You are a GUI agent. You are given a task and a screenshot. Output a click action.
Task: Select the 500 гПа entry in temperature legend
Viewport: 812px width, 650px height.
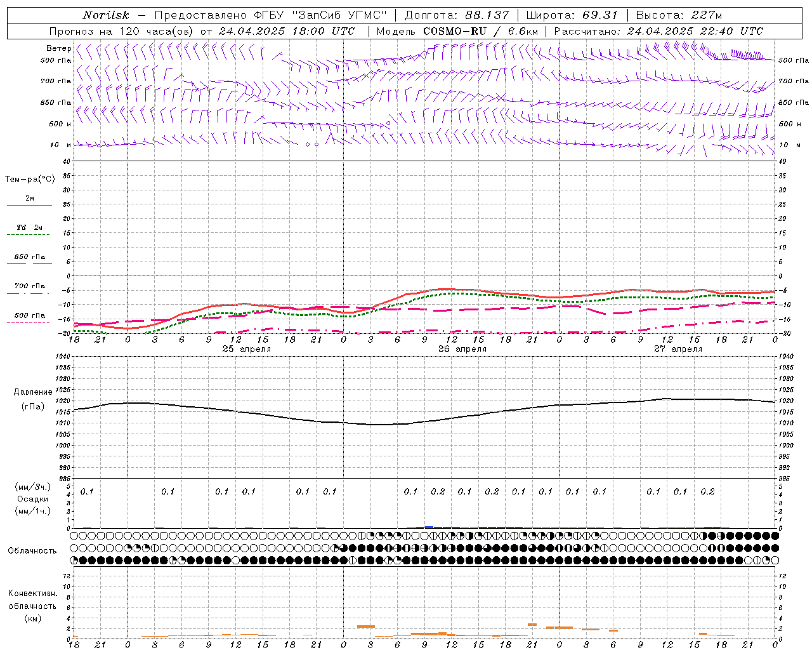[30, 315]
